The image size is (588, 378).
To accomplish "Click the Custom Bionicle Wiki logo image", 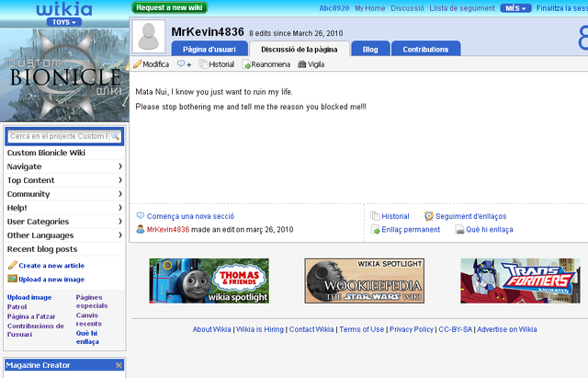I will point(64,75).
